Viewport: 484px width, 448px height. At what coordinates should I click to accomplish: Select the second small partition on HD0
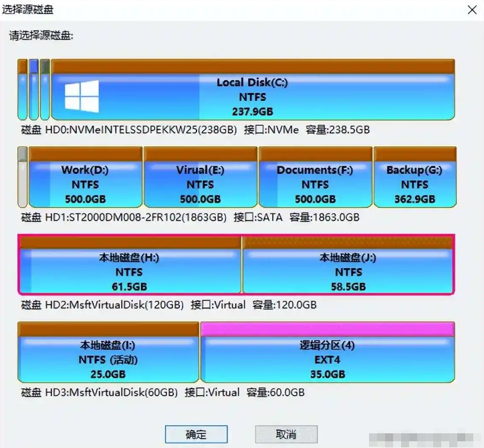click(x=33, y=90)
